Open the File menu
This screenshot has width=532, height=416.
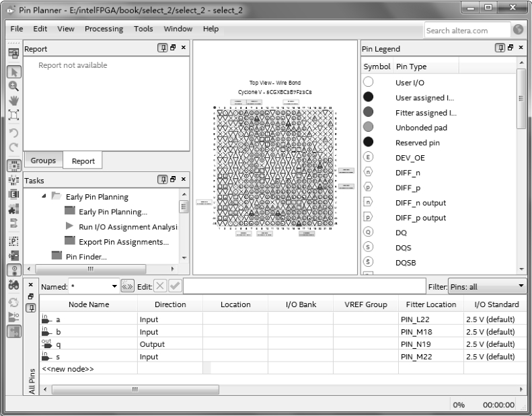[x=17, y=29]
